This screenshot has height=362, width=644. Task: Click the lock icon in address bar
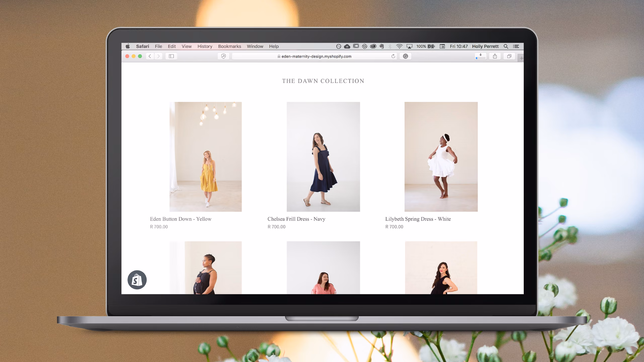point(279,56)
